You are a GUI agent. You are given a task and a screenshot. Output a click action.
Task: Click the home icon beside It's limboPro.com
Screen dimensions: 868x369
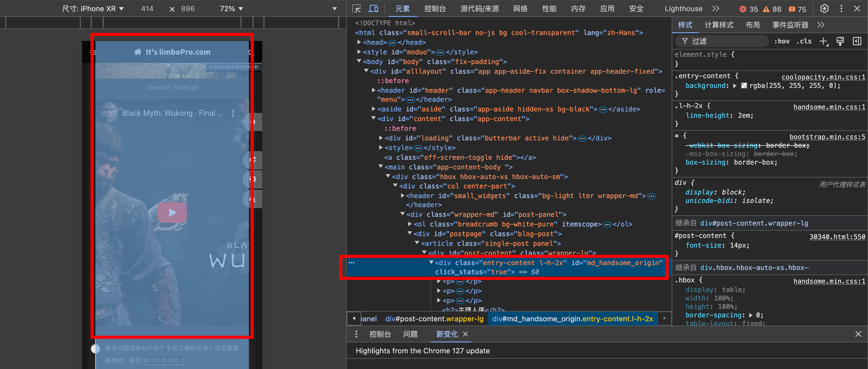click(137, 52)
